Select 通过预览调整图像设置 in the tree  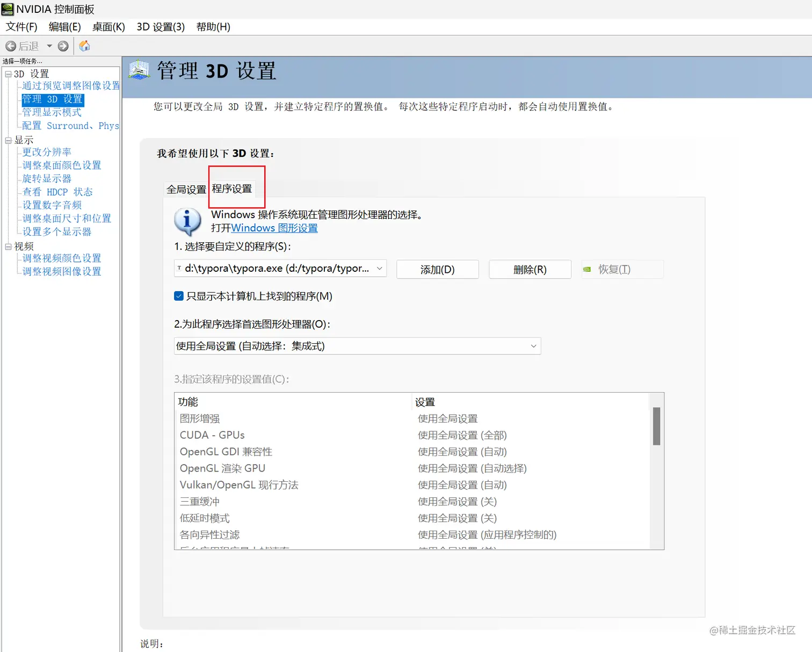pyautogui.click(x=71, y=86)
